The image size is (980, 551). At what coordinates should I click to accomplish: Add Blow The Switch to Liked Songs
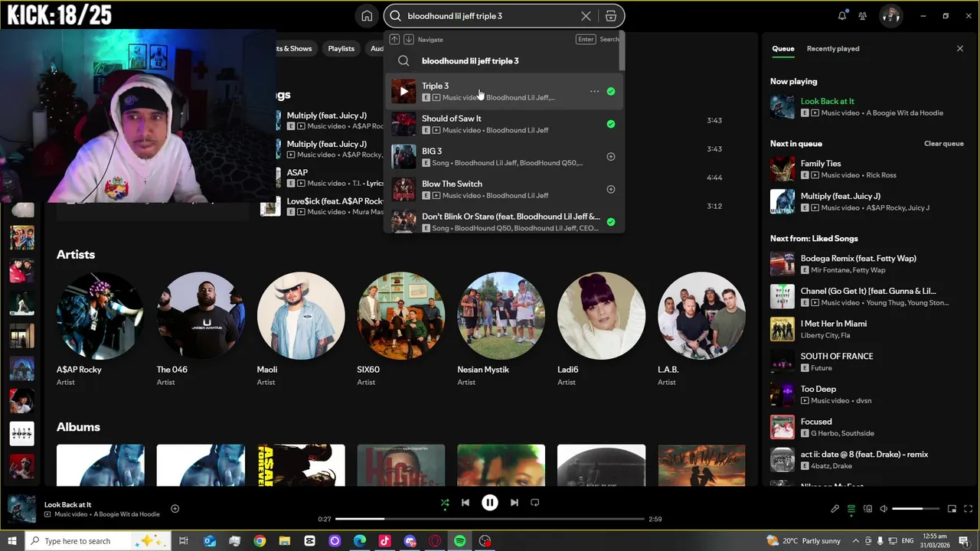pos(611,189)
